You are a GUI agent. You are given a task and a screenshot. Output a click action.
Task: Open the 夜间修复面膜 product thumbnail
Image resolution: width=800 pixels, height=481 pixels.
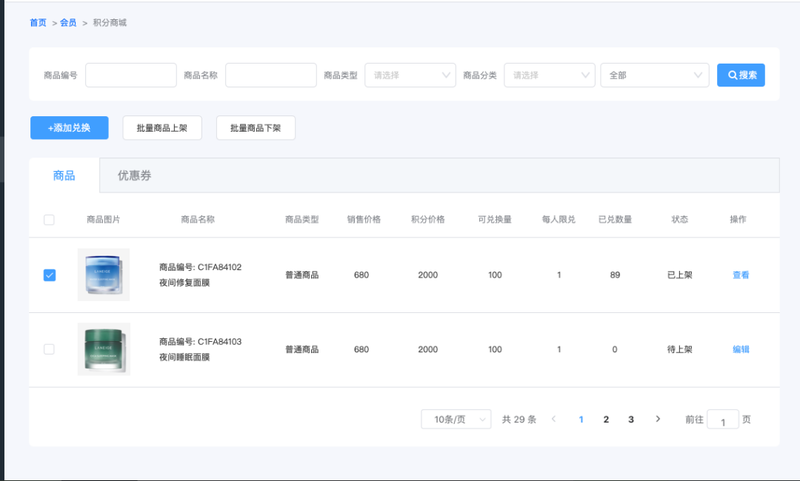point(103,275)
